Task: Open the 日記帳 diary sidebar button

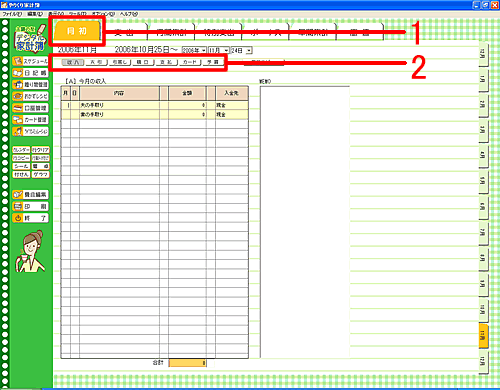Action: point(30,73)
